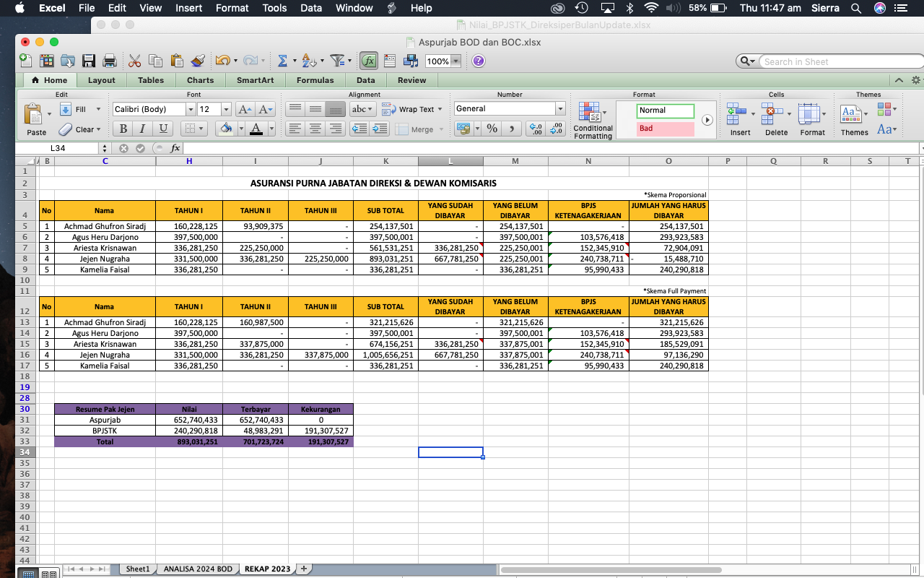Click the Save floppy disk icon
This screenshot has height=578, width=924.
point(89,61)
